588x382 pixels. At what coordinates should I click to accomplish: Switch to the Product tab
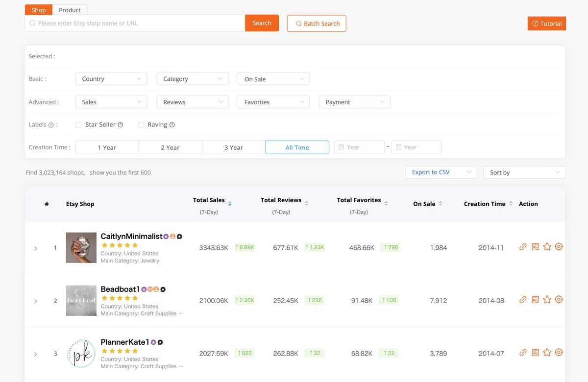coord(70,10)
